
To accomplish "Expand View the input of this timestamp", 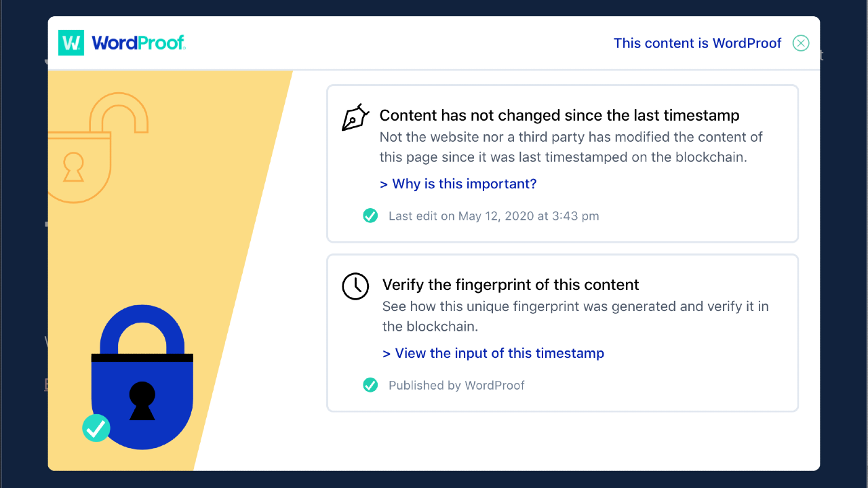I will coord(493,353).
